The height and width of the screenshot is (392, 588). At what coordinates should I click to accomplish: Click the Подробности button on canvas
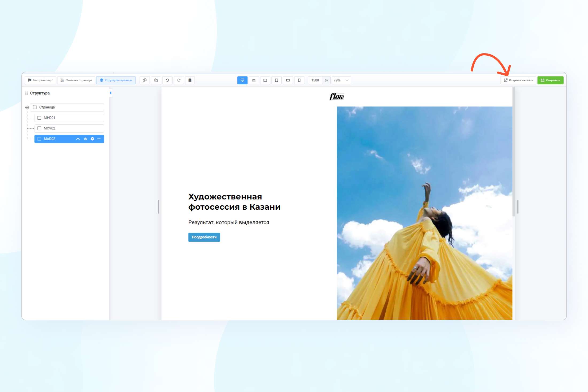coord(204,237)
